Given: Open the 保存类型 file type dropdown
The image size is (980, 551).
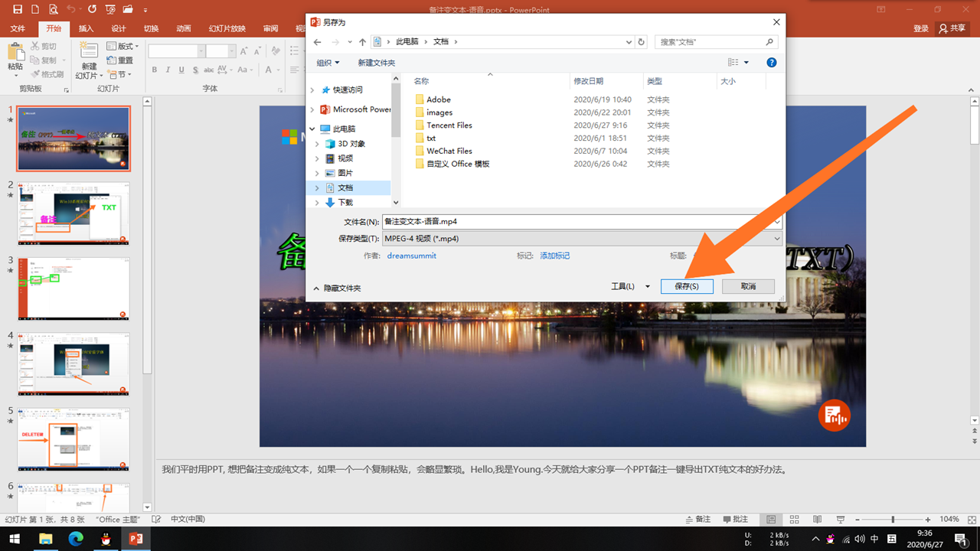Looking at the screenshot, I should click(x=778, y=238).
